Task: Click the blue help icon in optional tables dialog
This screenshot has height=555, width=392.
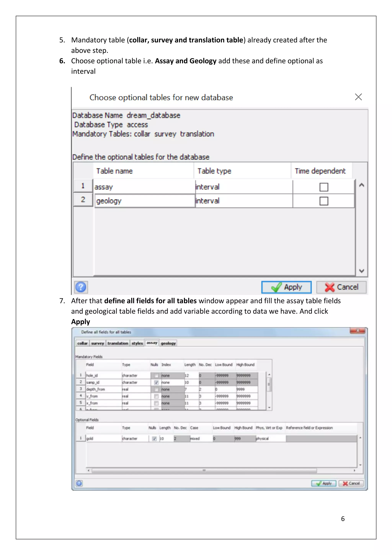Action: (81, 287)
